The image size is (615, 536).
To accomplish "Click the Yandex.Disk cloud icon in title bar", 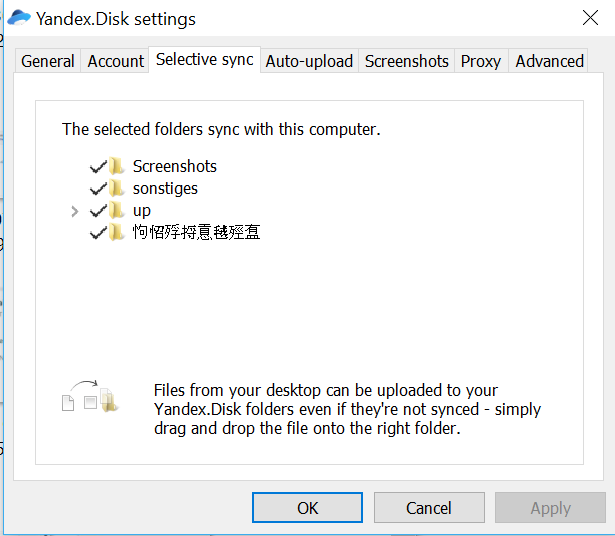I will pyautogui.click(x=19, y=18).
